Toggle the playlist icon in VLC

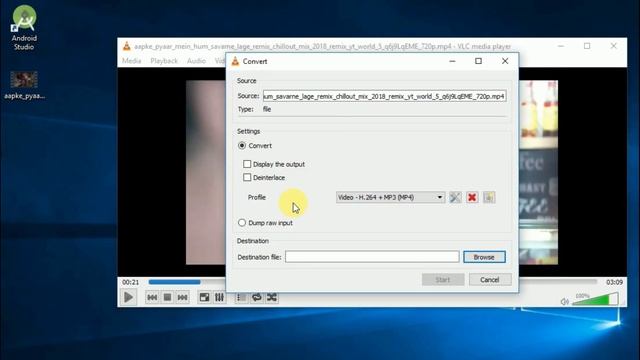241,298
